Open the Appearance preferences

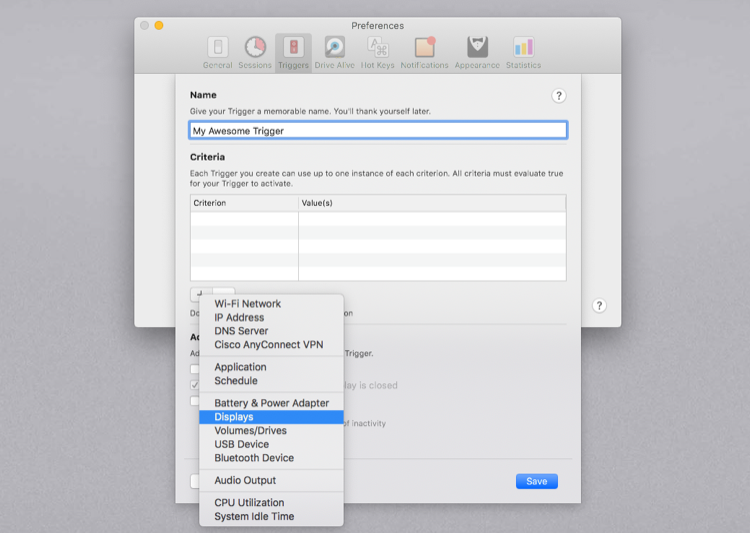(x=477, y=53)
